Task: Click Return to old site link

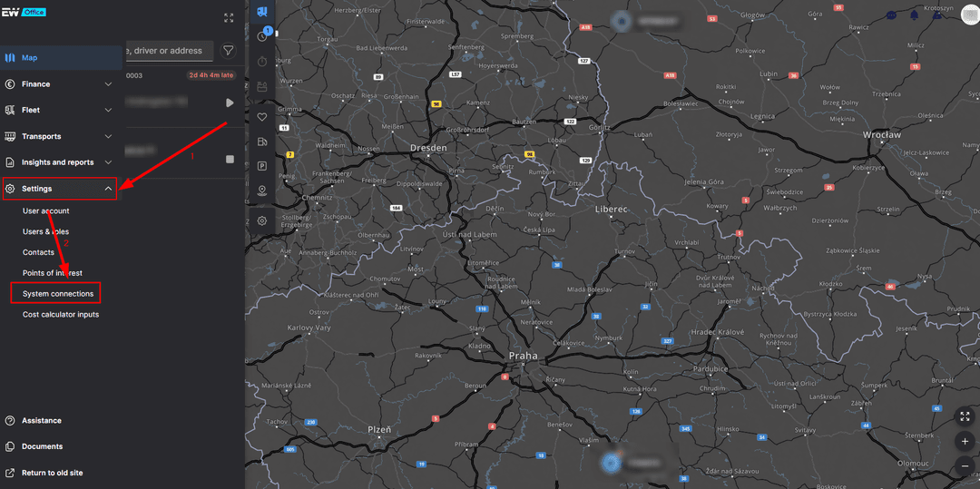Action: click(x=52, y=473)
